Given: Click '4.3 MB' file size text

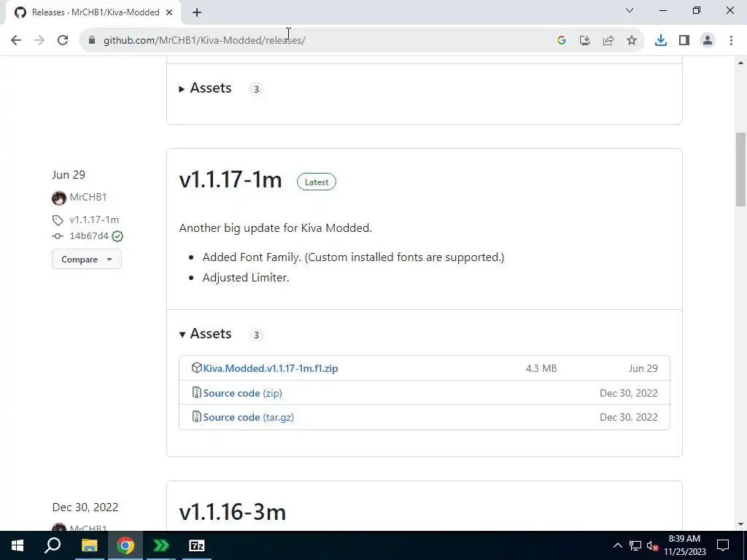Looking at the screenshot, I should (541, 368).
